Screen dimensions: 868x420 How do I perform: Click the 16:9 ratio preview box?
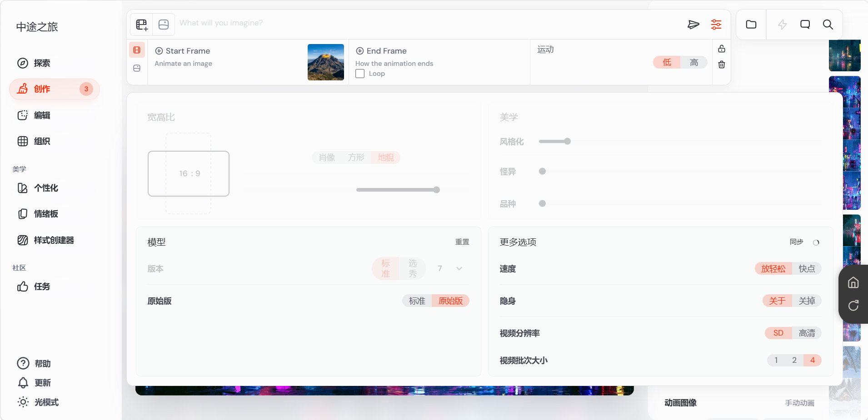[x=189, y=173]
